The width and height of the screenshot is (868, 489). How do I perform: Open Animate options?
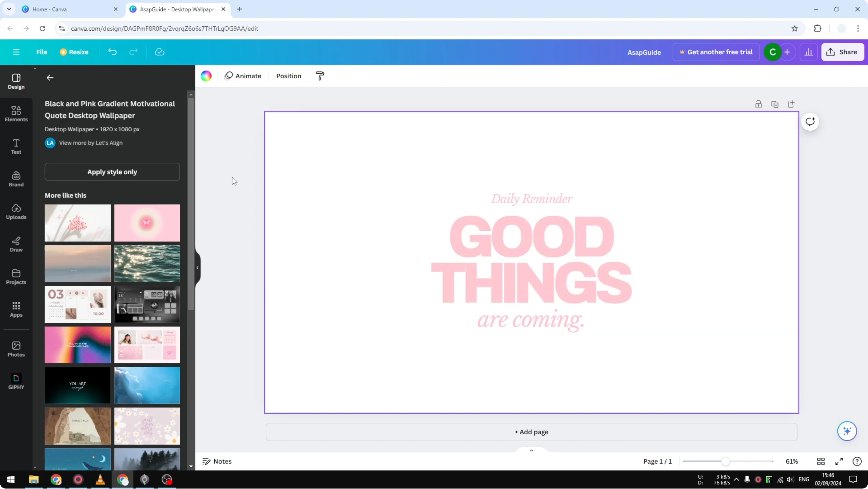pyautogui.click(x=243, y=76)
